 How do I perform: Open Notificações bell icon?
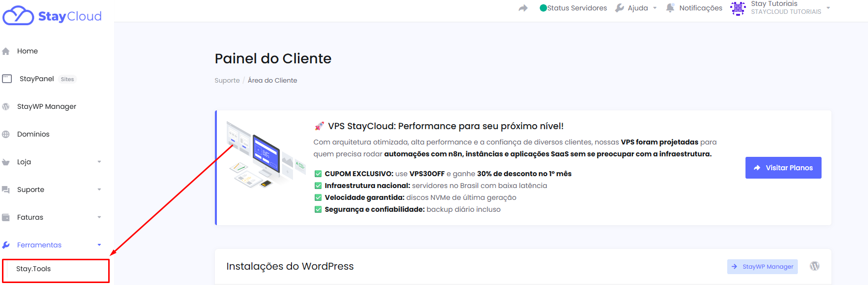670,8
